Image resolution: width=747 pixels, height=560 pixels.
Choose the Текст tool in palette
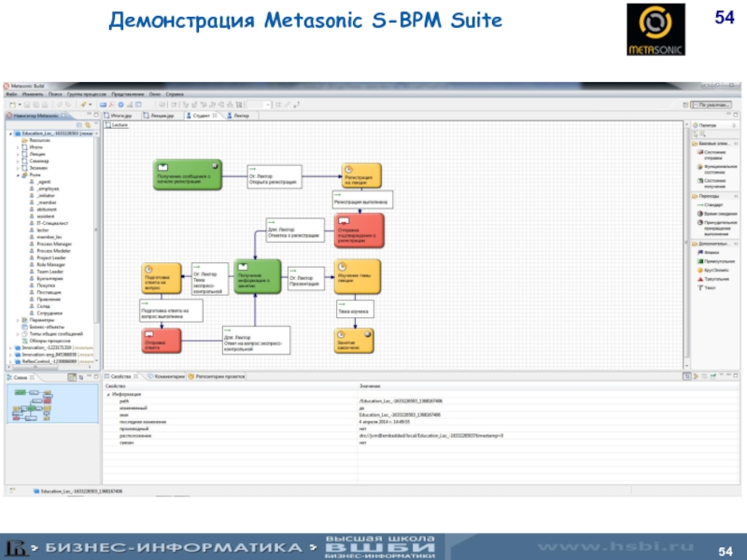709,287
